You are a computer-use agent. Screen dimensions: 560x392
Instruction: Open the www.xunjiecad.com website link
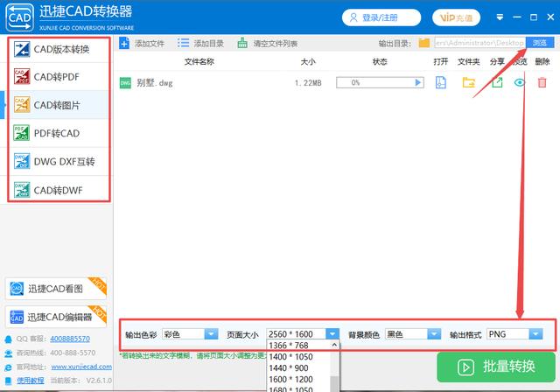[x=81, y=367]
